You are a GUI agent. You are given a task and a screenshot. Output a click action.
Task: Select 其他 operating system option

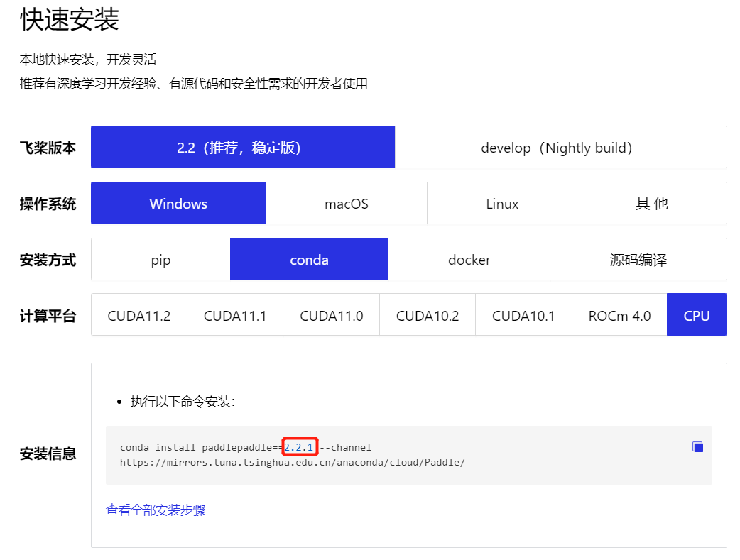pyautogui.click(x=651, y=203)
